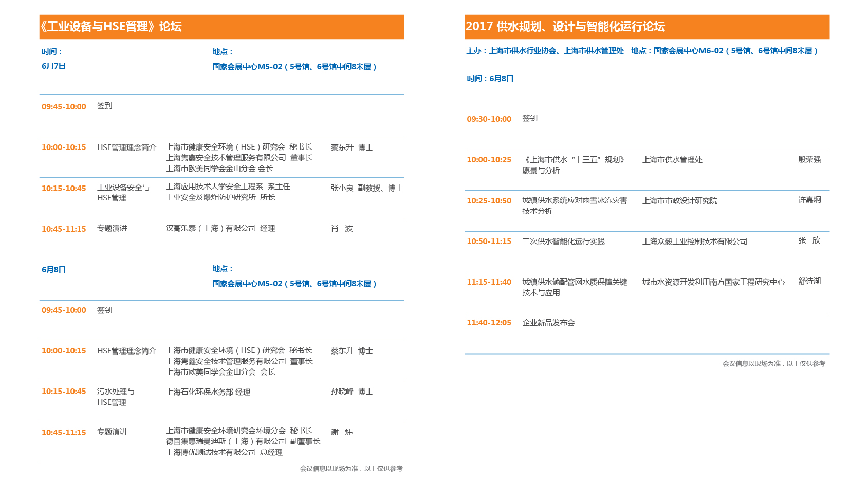Click the 主办 上海市供水行业协会 organizer text
Image resolution: width=868 pixels, height=484 pixels.
coord(545,51)
